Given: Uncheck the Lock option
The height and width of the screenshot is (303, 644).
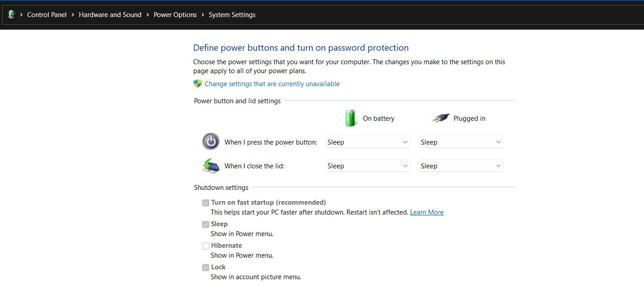Looking at the screenshot, I should coord(206,267).
